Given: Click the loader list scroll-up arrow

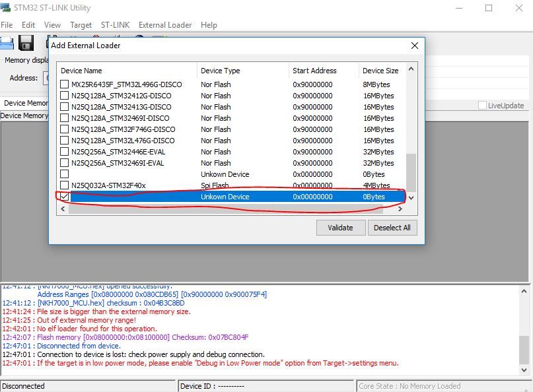Looking at the screenshot, I should tap(411, 69).
